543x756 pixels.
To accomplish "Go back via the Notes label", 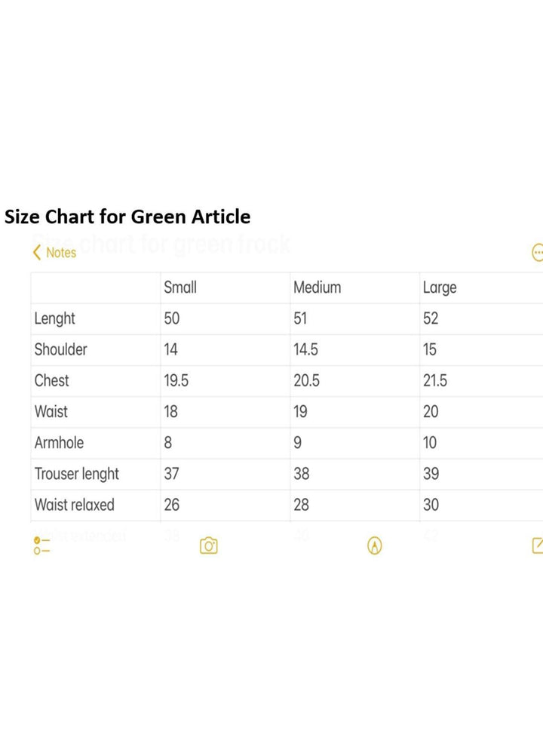I will tap(61, 253).
